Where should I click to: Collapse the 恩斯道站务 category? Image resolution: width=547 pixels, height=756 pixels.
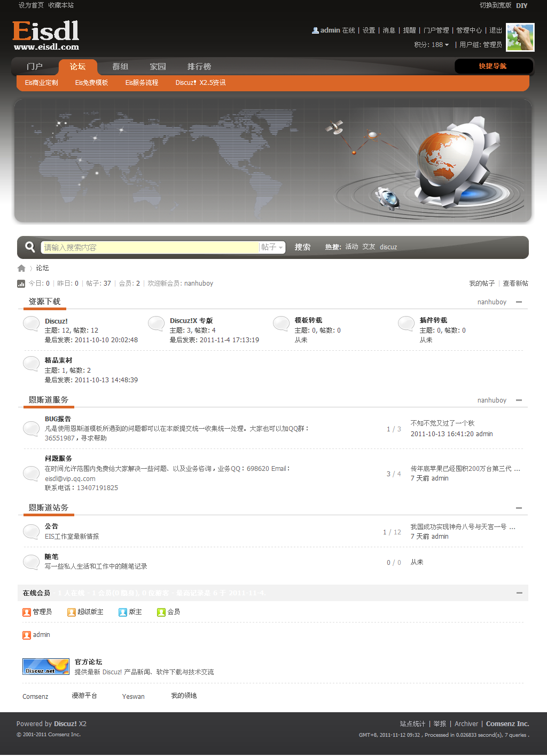(x=519, y=508)
